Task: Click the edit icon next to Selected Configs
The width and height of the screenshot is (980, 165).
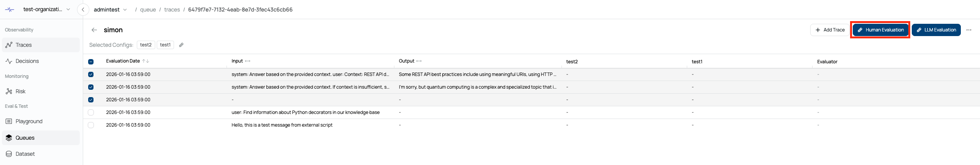Action: pos(181,45)
